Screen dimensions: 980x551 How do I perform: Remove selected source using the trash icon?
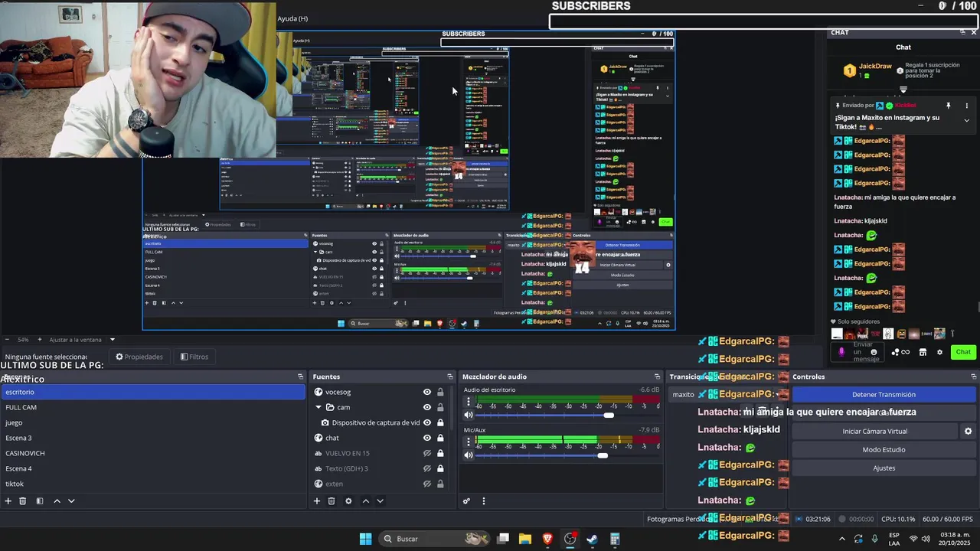[332, 501]
